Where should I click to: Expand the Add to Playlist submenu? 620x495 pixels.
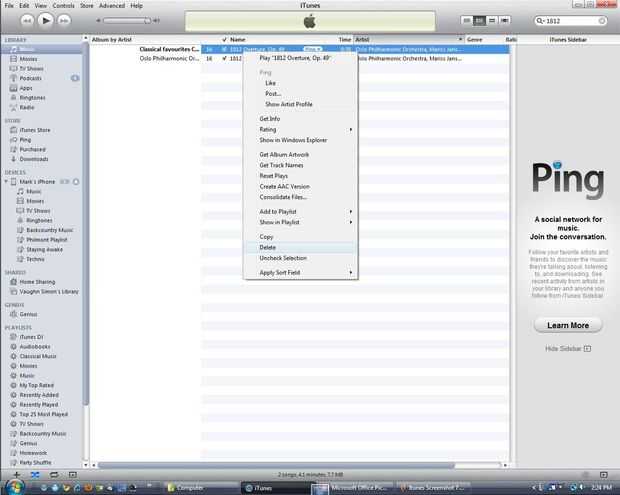coord(301,212)
